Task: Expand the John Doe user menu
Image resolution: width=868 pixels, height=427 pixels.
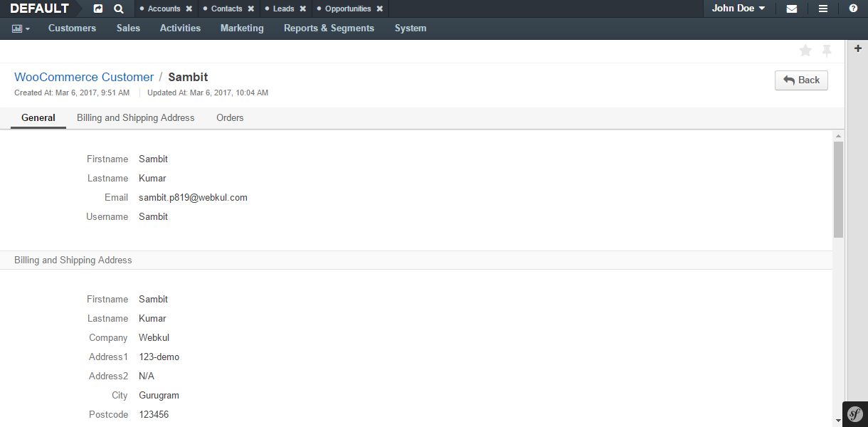Action: 739,9
